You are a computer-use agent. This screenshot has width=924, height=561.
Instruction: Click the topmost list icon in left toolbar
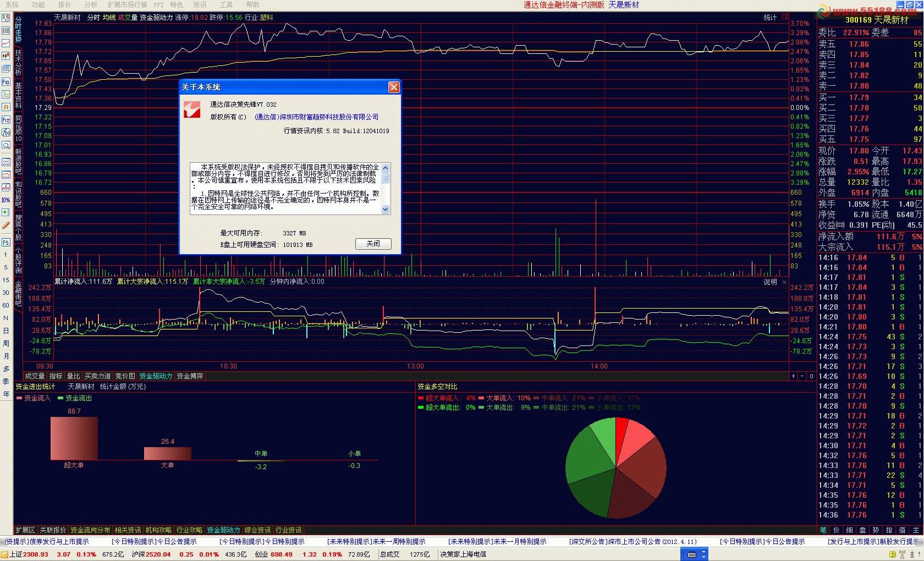point(6,18)
